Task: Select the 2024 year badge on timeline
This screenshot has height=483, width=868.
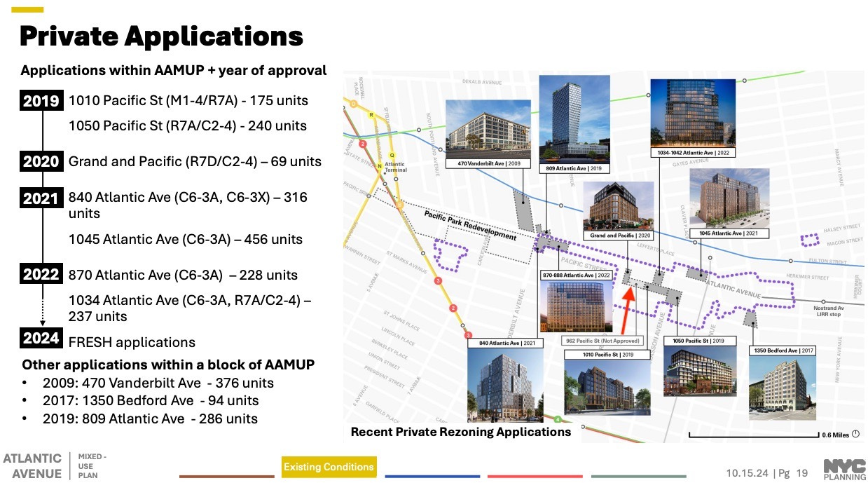Action: [41, 339]
